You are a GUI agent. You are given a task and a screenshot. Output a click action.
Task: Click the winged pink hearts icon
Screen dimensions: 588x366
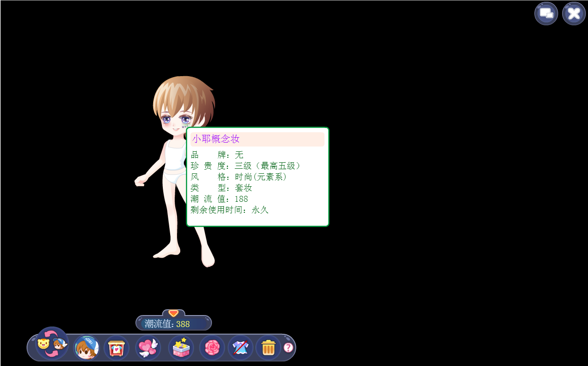(148, 348)
